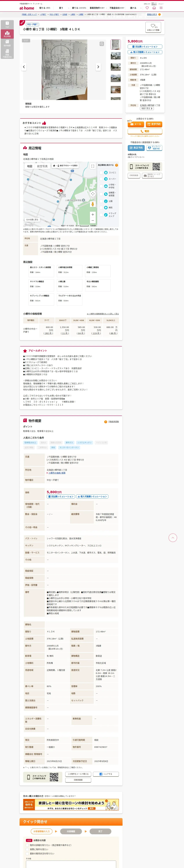Image resolution: width=184 pixels, height=868 pixels.
Task: Toggle map fullscreen view
Action: point(93,166)
